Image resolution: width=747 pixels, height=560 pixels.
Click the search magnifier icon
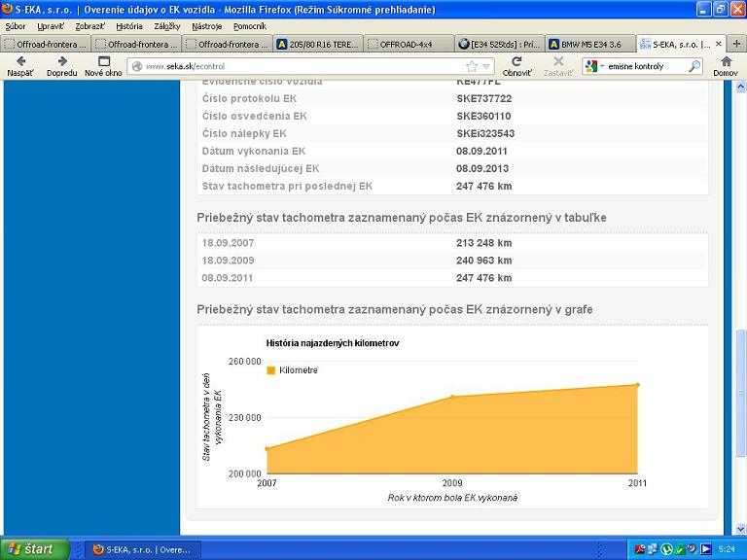[x=694, y=66]
